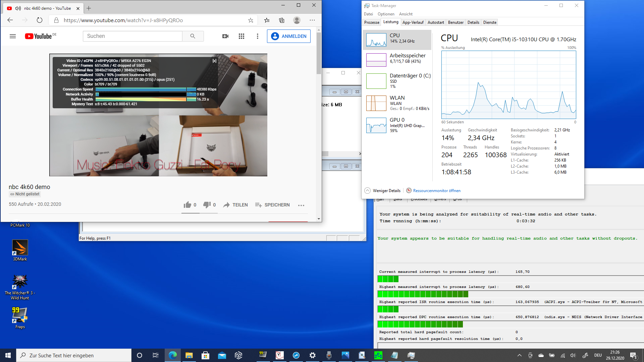Image resolution: width=644 pixels, height=362 pixels.
Task: Open the Optionen menu in Task-Manager
Action: [x=386, y=14]
